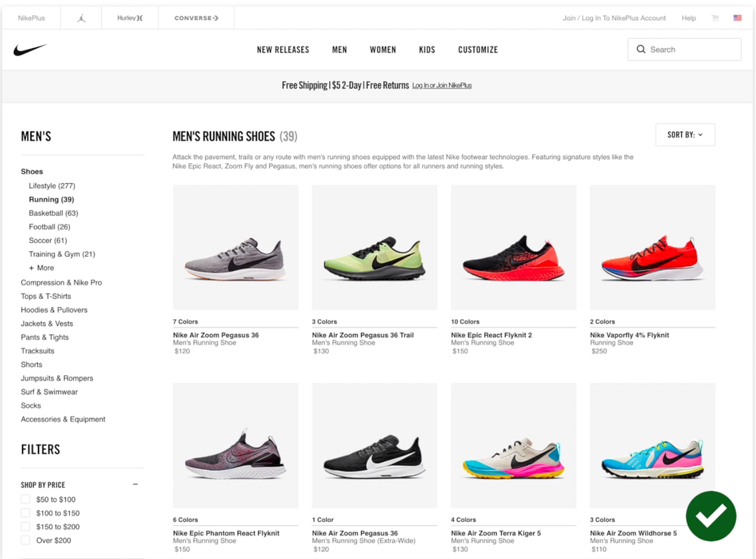This screenshot has width=756, height=559.
Task: Click the US flag country selector
Action: pos(737,18)
